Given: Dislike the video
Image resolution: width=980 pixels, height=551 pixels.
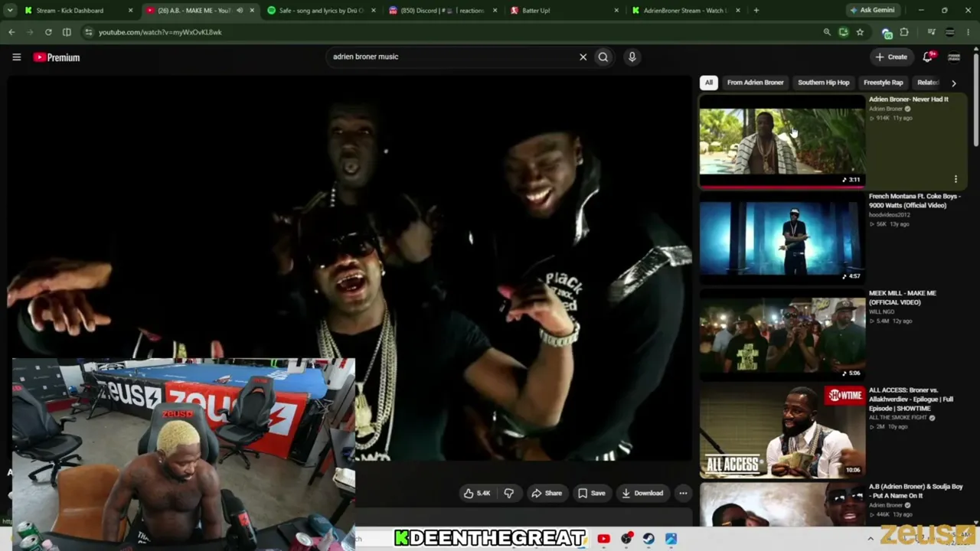Looking at the screenshot, I should point(508,493).
